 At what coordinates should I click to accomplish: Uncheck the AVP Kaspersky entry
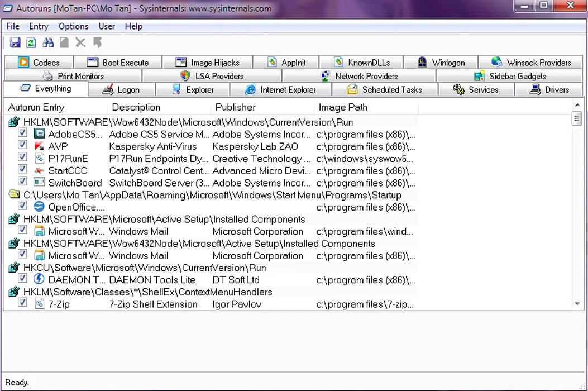click(x=22, y=145)
